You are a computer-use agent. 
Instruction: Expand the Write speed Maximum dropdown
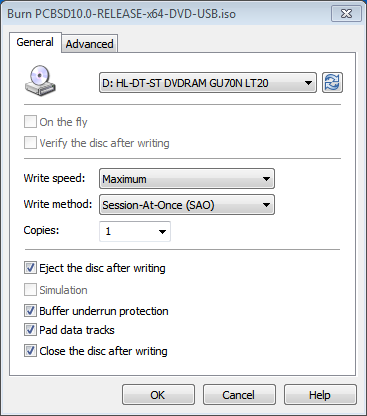pos(187,179)
